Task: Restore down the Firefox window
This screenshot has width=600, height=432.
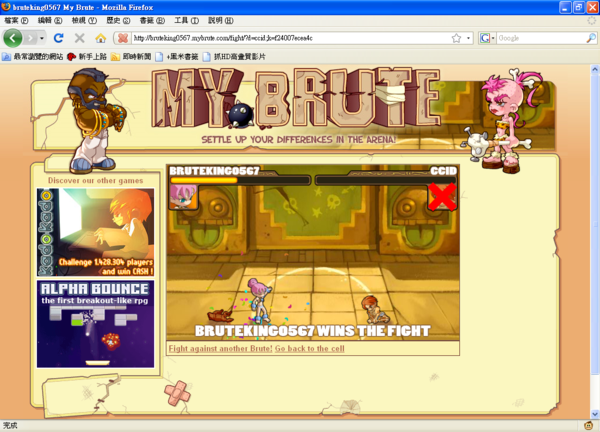Action: click(579, 7)
